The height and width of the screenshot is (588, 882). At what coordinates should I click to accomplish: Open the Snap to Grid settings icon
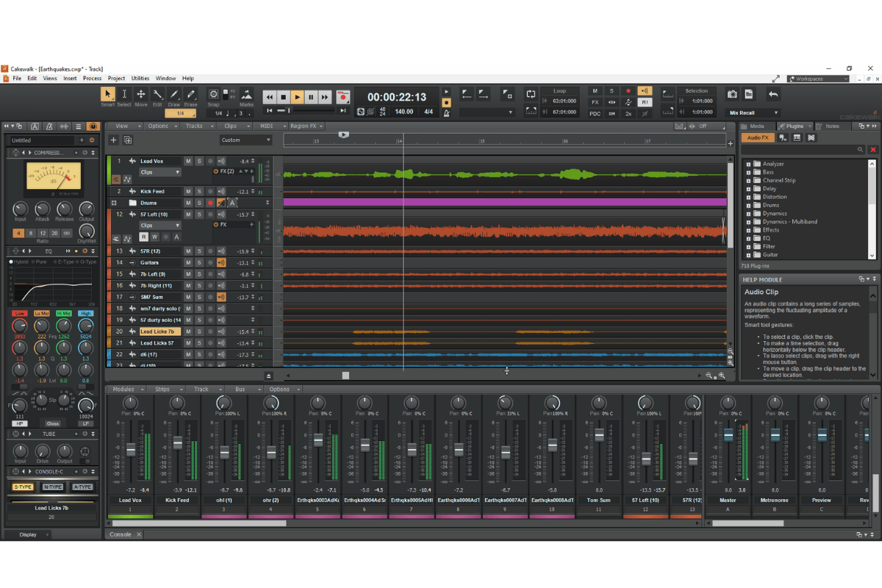[212, 94]
